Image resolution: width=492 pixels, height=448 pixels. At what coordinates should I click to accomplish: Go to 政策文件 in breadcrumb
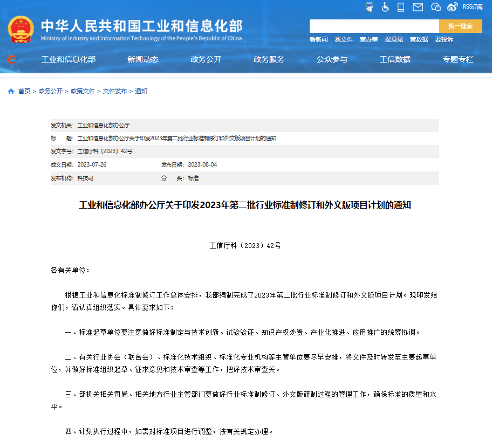83,91
